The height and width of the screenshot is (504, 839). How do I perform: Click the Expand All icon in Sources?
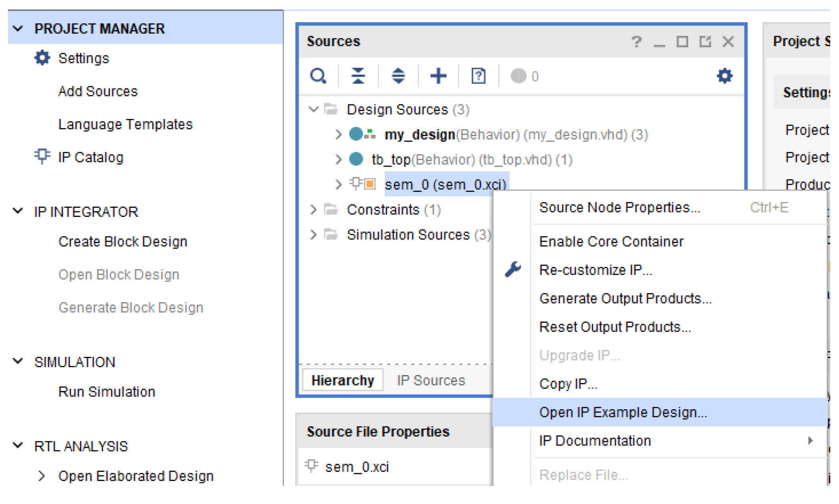click(398, 76)
